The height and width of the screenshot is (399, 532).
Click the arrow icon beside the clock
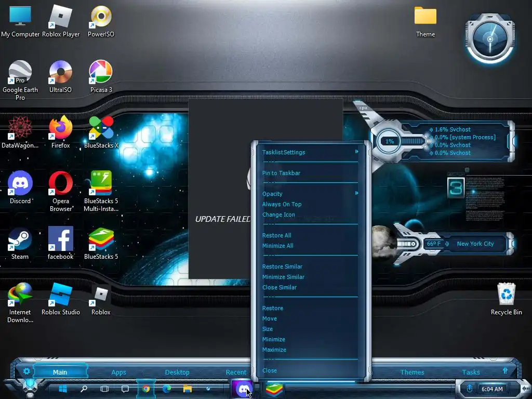pyautogui.click(x=525, y=389)
